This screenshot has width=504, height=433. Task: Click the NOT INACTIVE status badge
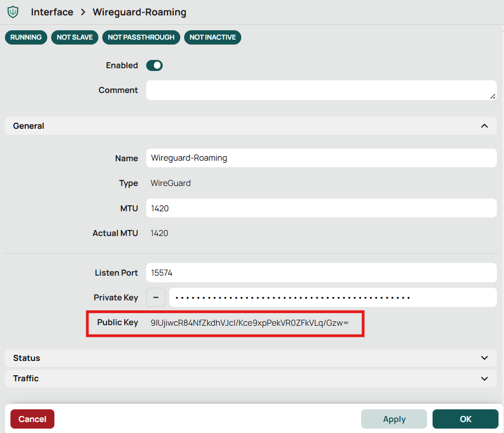pyautogui.click(x=213, y=37)
